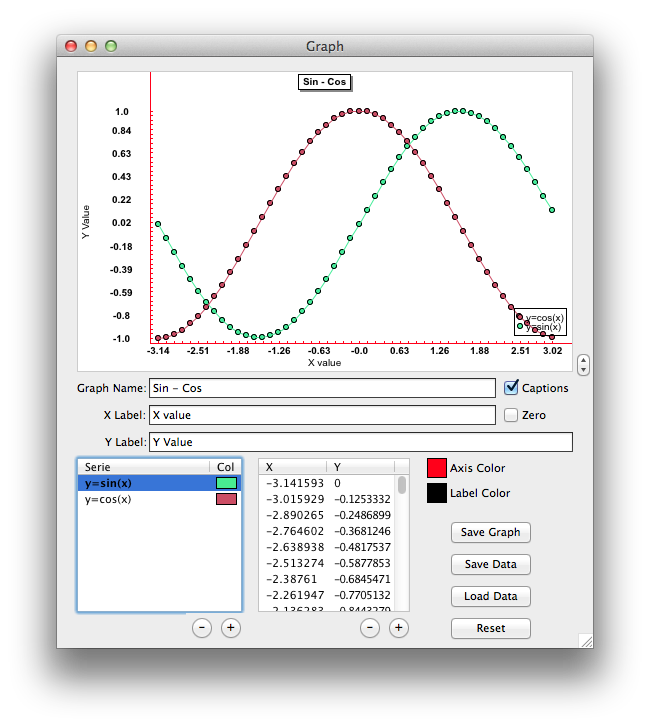Image resolution: width=650 pixels, height=727 pixels.
Task: Click the stepper arrows beside the graph
Action: 583,365
